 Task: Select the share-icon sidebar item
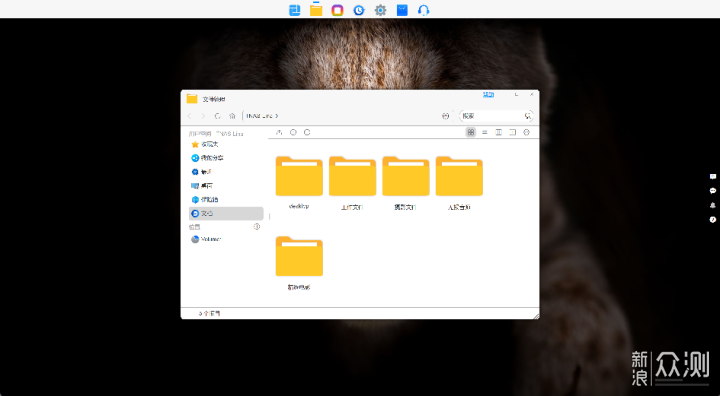[x=226, y=158]
